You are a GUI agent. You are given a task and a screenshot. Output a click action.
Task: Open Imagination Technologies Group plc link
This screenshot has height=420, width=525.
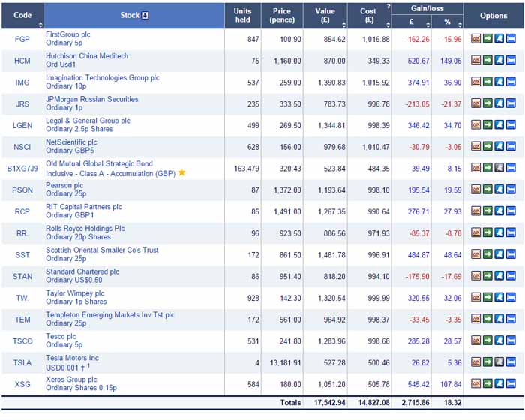pyautogui.click(x=103, y=78)
